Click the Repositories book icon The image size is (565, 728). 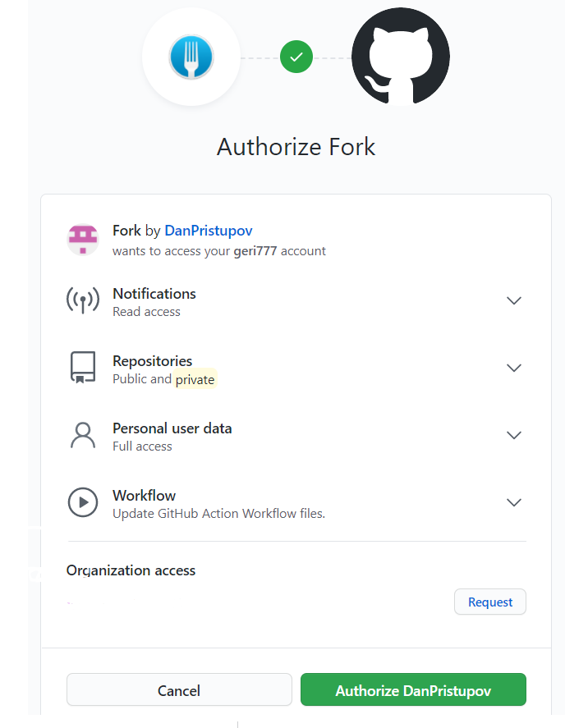coord(82,368)
